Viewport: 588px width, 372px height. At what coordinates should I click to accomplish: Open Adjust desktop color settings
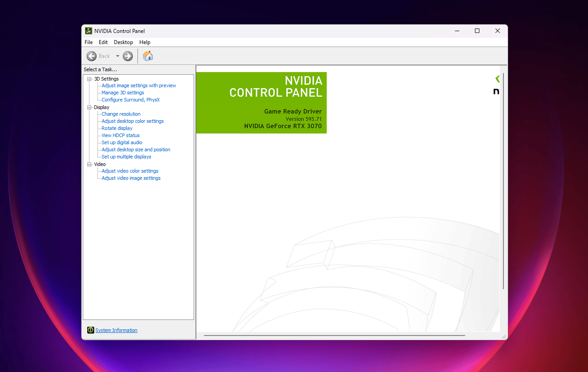click(x=133, y=121)
